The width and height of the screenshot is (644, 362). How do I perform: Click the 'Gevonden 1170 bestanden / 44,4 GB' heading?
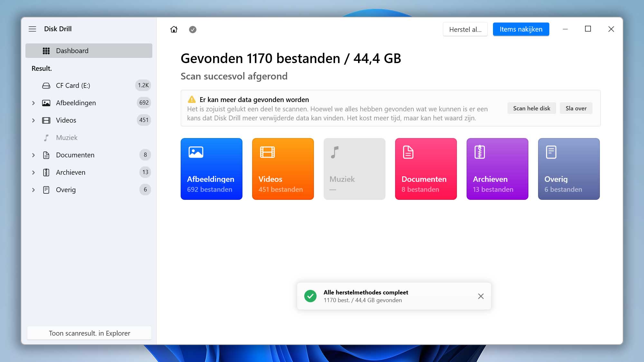[291, 59]
